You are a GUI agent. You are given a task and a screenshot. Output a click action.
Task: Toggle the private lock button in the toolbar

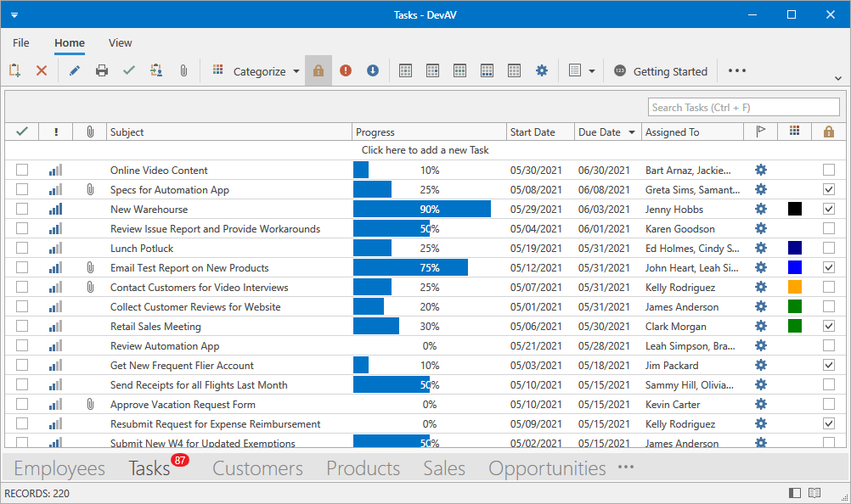click(318, 70)
